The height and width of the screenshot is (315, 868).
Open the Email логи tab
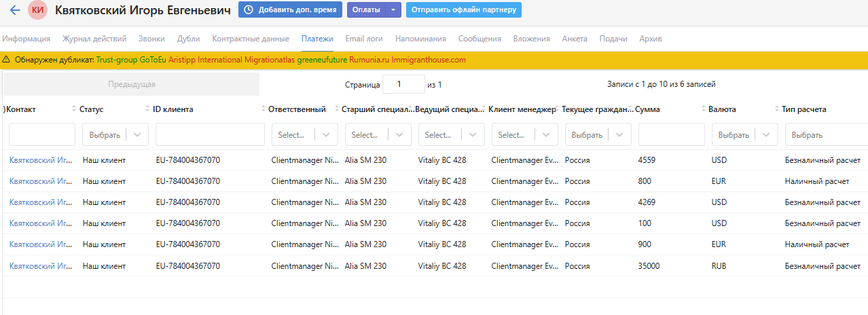tap(364, 39)
